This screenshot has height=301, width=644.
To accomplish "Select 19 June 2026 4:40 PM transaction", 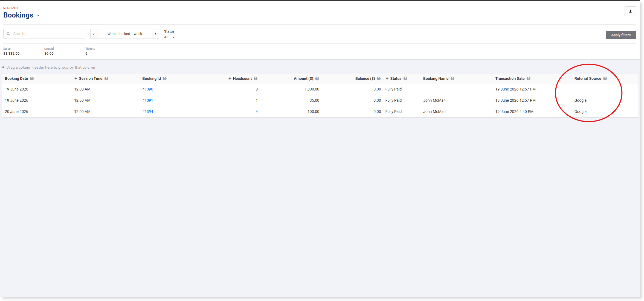I will pyautogui.click(x=514, y=112).
